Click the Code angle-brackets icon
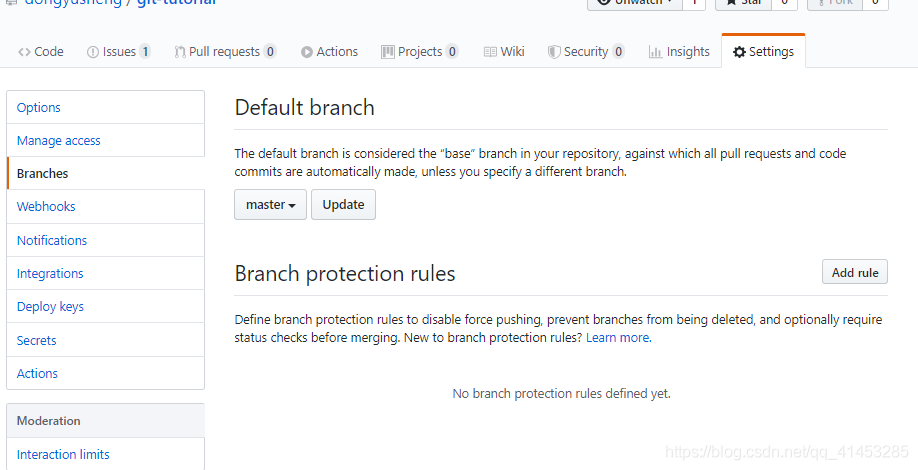This screenshot has height=470, width=918. click(x=24, y=52)
